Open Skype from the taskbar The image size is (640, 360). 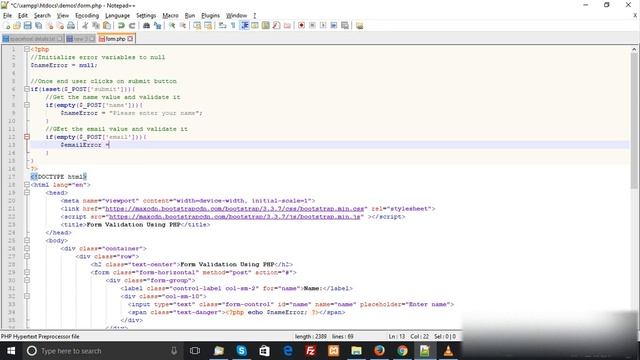241,351
